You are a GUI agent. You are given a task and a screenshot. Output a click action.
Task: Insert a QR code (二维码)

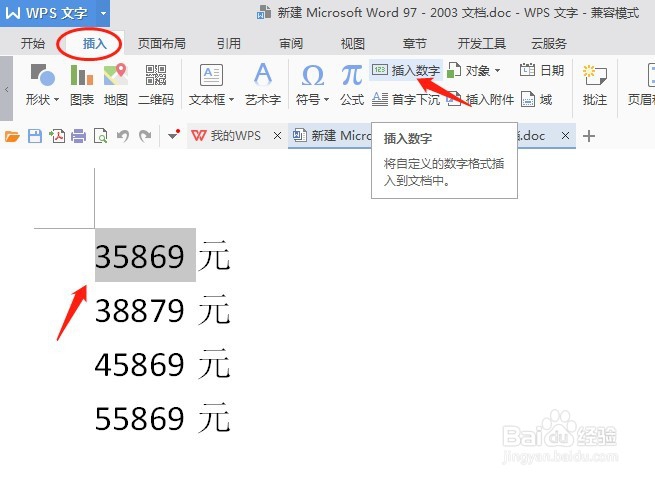156,84
